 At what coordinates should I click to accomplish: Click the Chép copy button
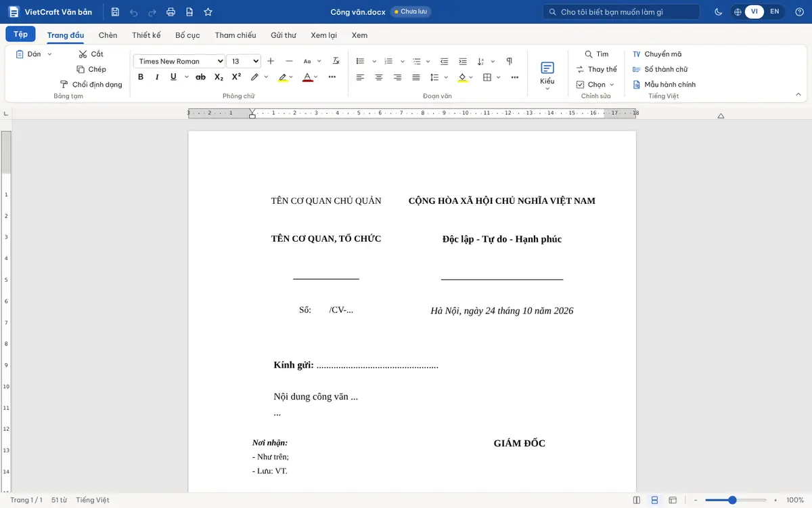pyautogui.click(x=91, y=69)
